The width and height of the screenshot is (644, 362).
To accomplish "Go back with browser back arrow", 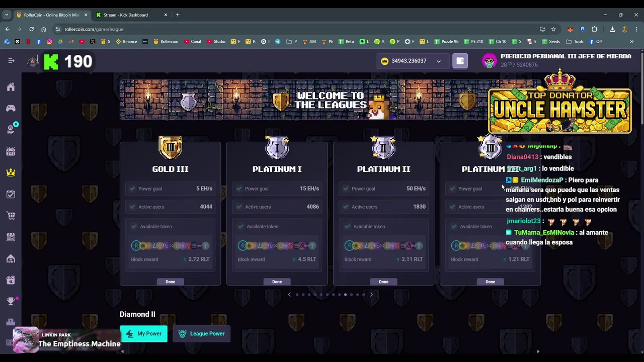I will (x=7, y=29).
